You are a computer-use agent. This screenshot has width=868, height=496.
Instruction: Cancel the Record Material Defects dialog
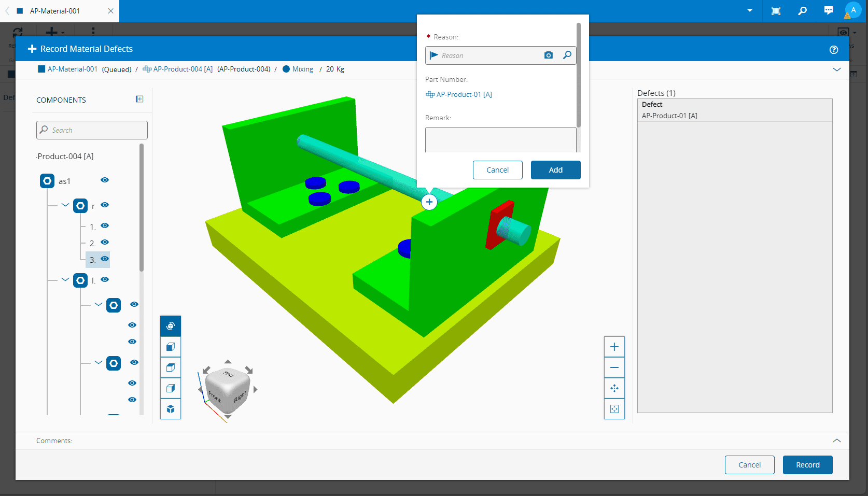[750, 465]
